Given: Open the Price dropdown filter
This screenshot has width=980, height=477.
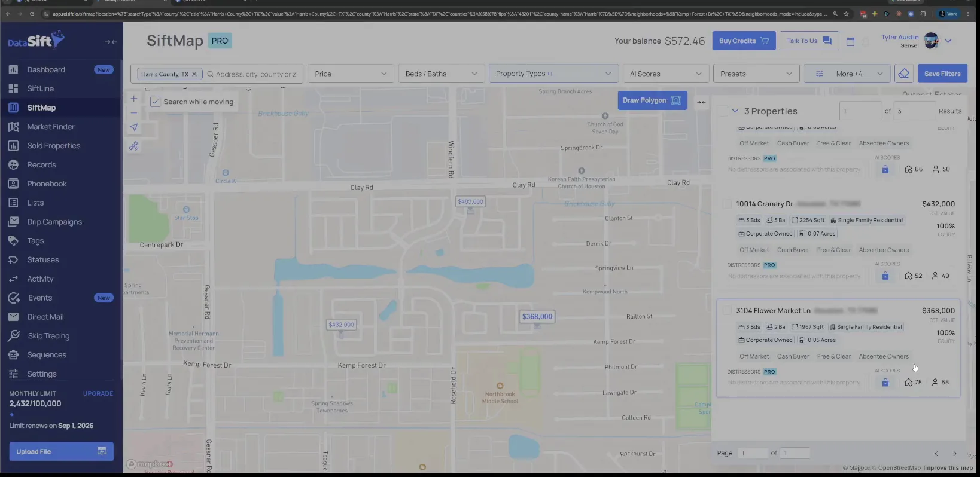Looking at the screenshot, I should 351,74.
